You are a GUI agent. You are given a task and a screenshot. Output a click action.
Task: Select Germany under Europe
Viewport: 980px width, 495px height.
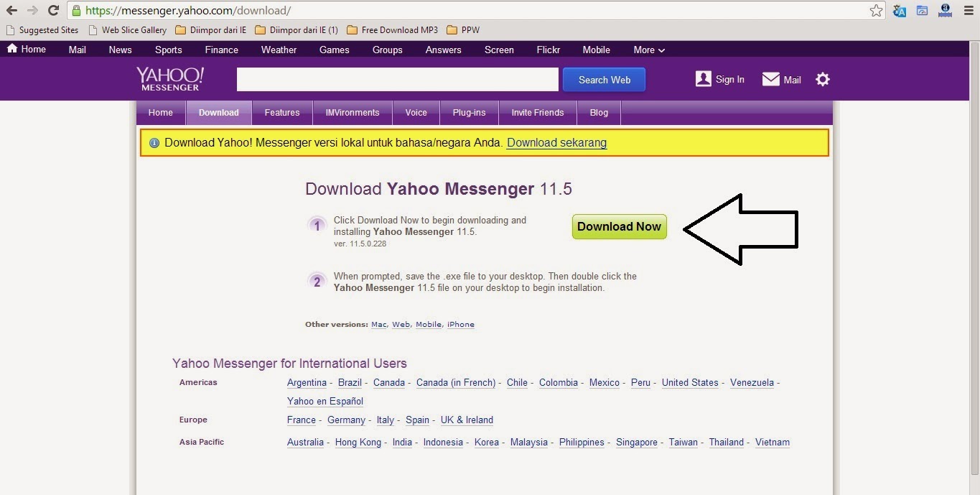(346, 420)
